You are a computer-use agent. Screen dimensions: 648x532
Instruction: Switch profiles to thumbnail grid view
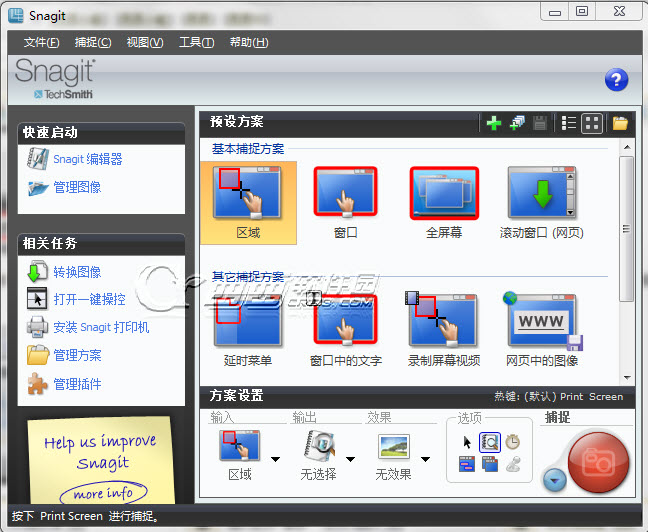pyautogui.click(x=592, y=123)
